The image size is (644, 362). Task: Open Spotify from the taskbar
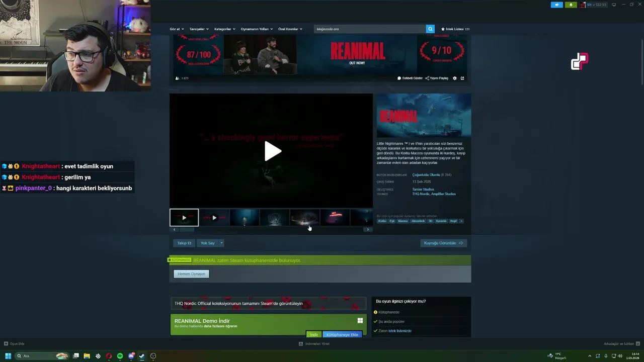[x=120, y=356]
